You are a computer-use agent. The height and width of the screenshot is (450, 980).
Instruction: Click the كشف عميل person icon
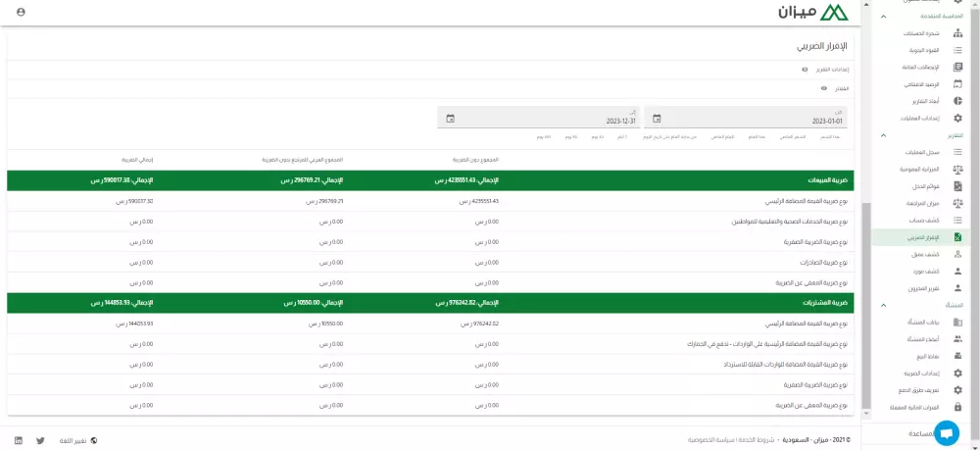957,254
